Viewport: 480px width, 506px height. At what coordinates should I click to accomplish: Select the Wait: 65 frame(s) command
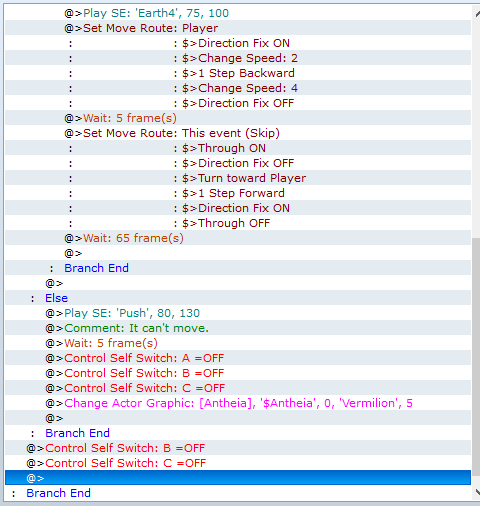pyautogui.click(x=238, y=238)
